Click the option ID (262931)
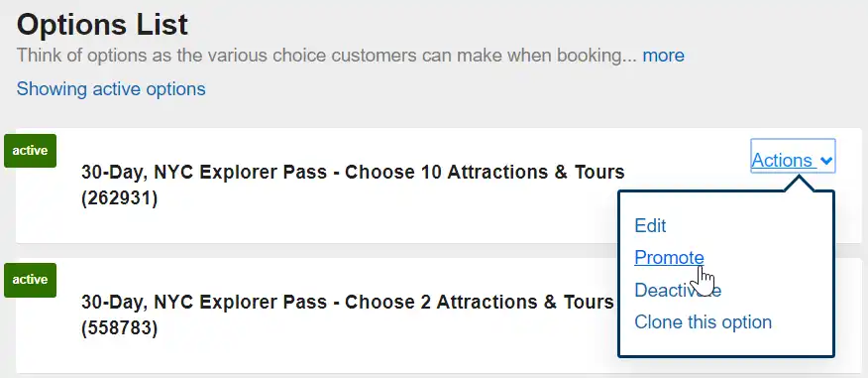 [119, 198]
